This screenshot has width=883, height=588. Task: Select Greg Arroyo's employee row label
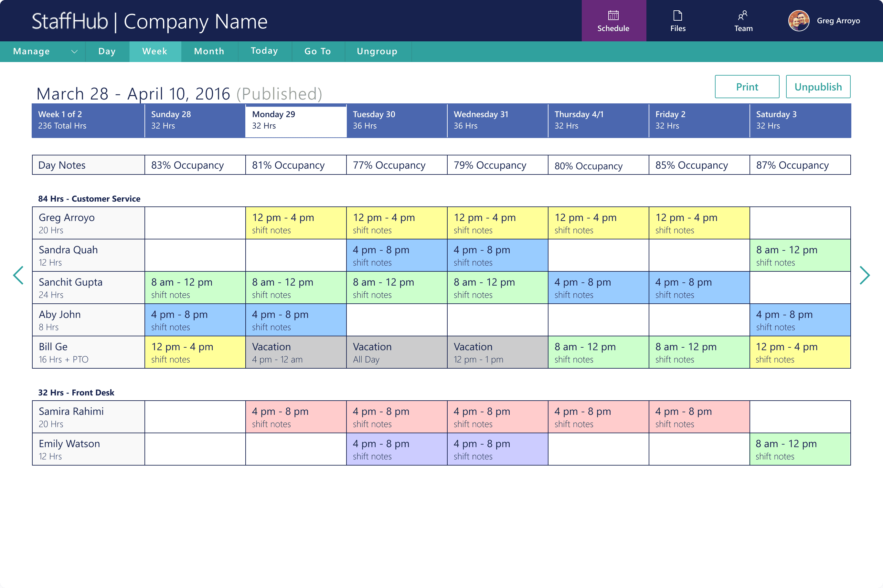(x=88, y=223)
